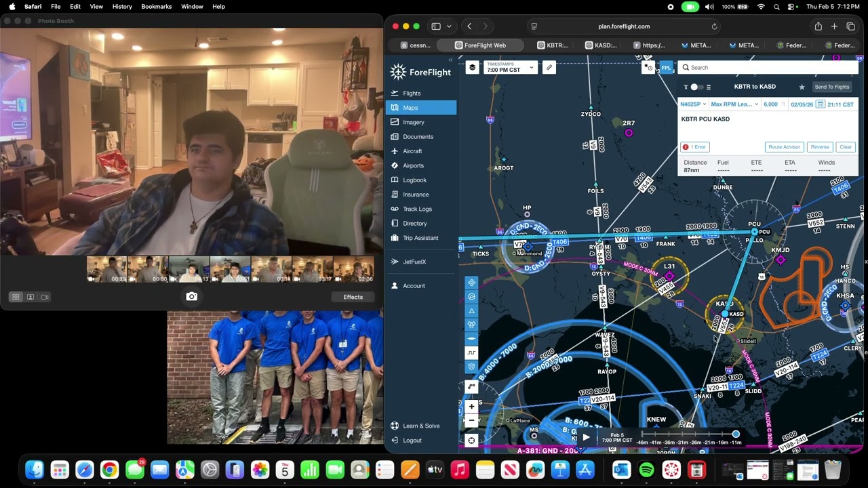Toggle waypoint triangle overlay button
This screenshot has width=868, height=488.
coord(471,310)
